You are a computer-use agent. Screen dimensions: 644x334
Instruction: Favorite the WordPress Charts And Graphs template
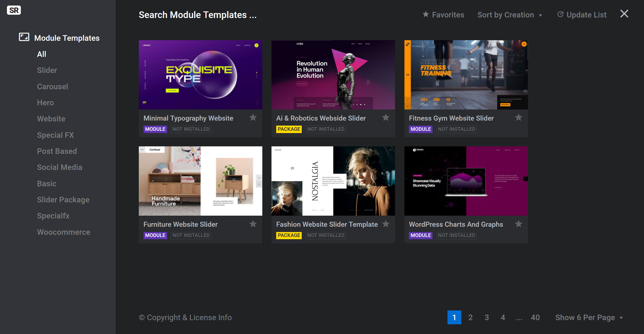pos(518,224)
